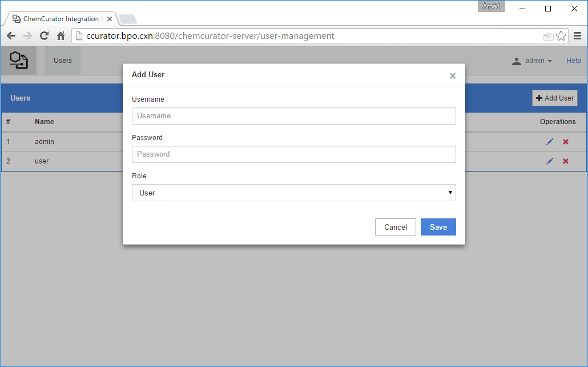Go to browser home page icon
This screenshot has height=367, width=588.
tap(61, 36)
